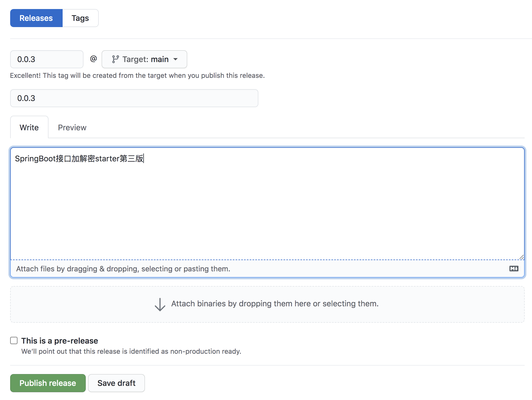The width and height of the screenshot is (532, 400).
Task: Click the dropdown caret on the Target button
Action: 176,59
